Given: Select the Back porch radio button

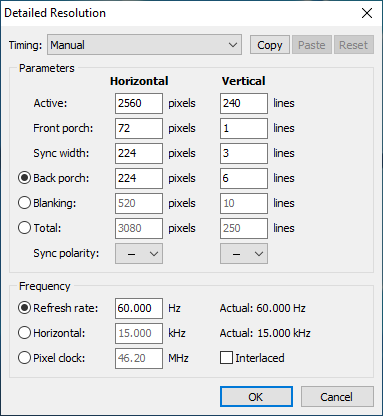Looking at the screenshot, I should click(24, 178).
